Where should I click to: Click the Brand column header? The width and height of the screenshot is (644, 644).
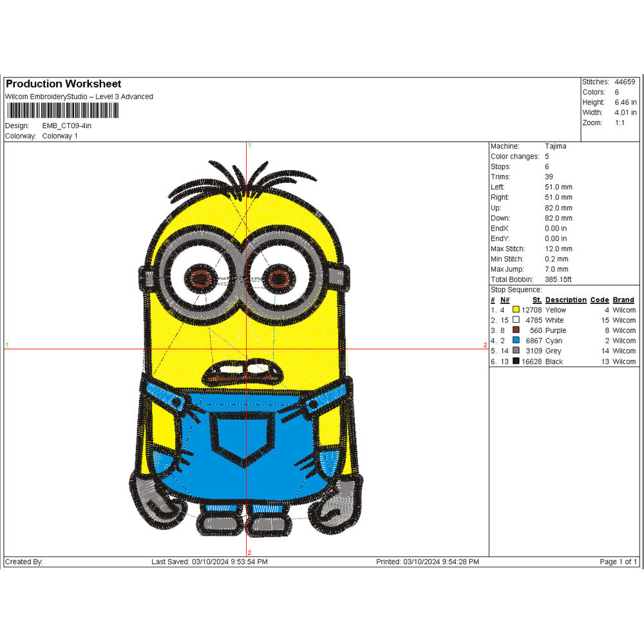pos(623,300)
